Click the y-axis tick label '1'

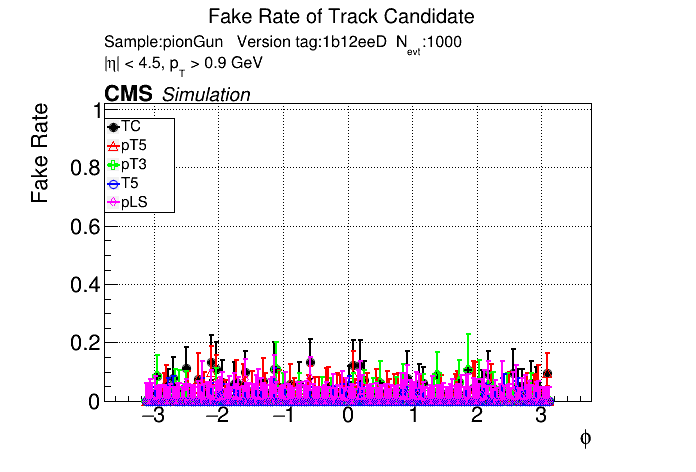(x=97, y=111)
